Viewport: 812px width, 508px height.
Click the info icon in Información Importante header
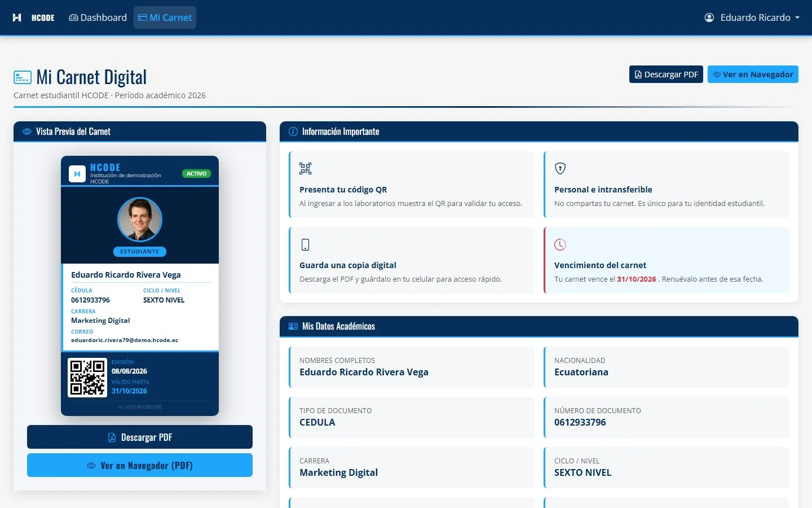(293, 132)
